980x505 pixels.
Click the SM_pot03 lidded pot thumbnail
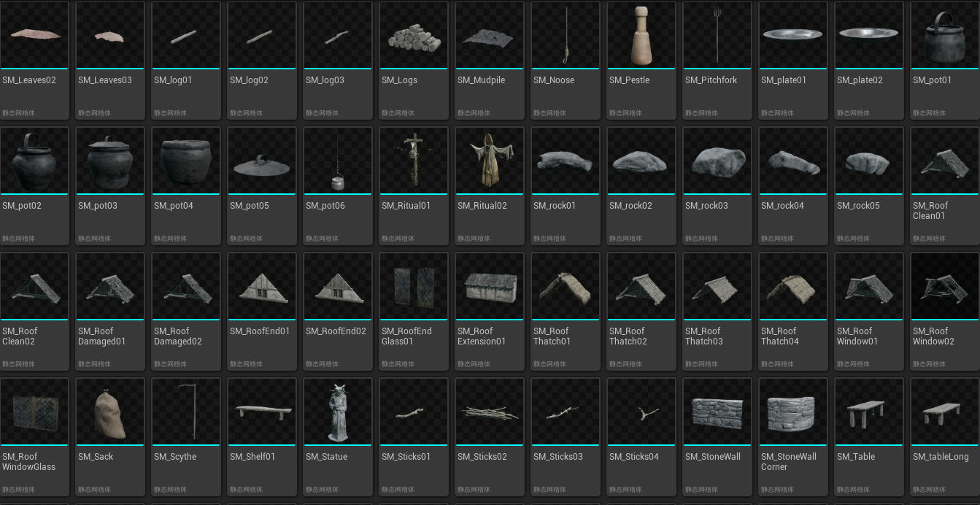[x=111, y=161]
